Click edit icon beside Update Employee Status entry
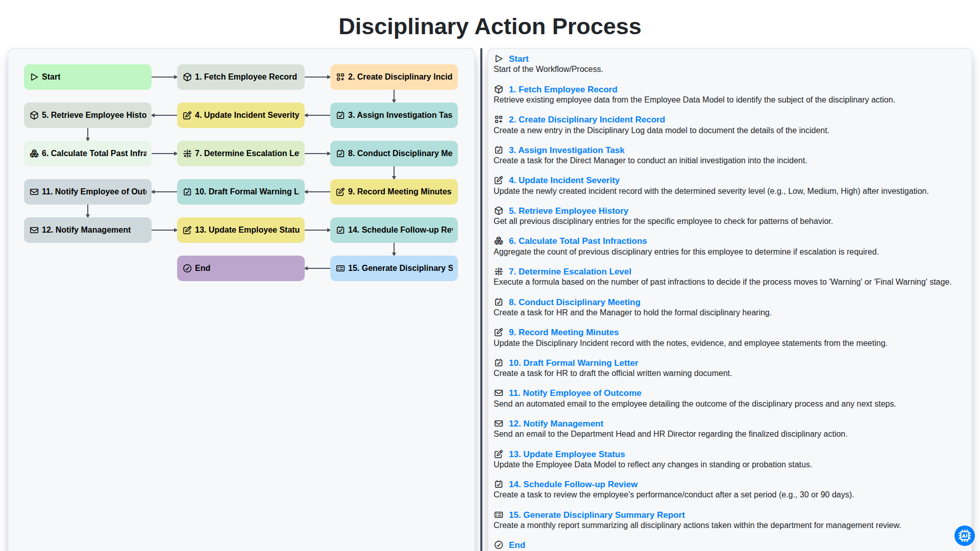 point(499,454)
